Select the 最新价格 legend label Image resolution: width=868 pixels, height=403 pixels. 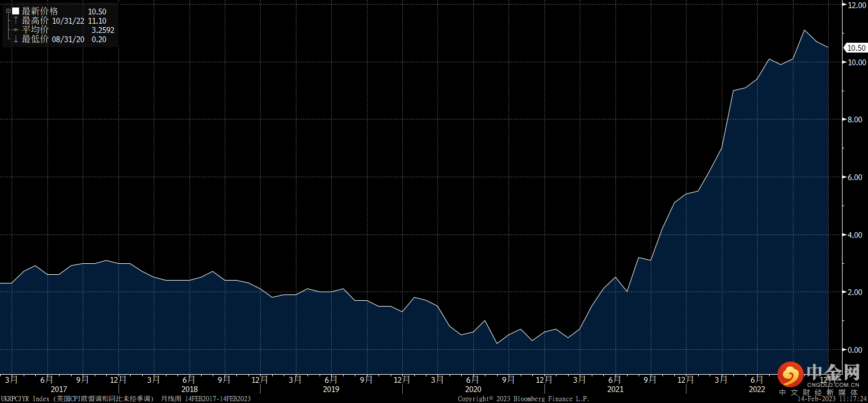(40, 11)
